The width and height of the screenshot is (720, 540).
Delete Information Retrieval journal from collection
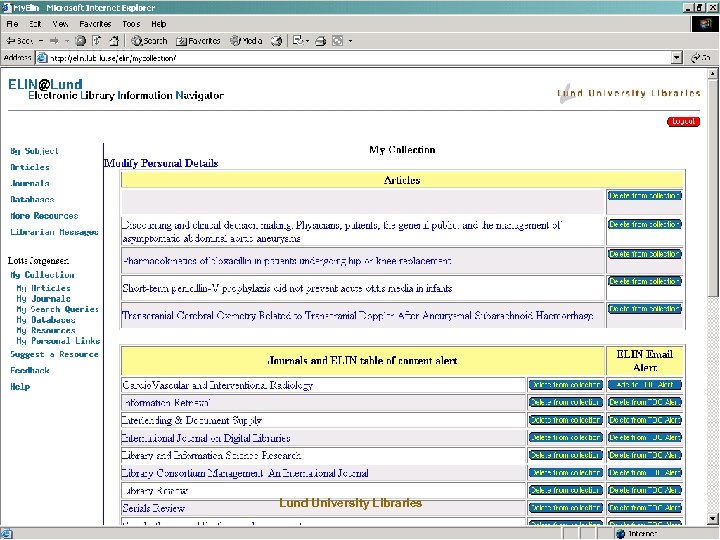point(565,402)
